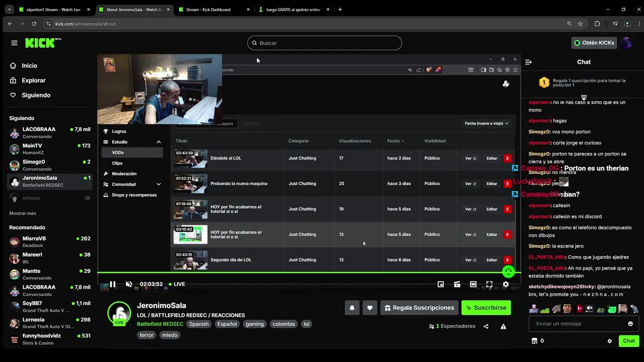Screen dimensions: 644x362
Task: Open stream clip creation icon
Action: click(457, 284)
